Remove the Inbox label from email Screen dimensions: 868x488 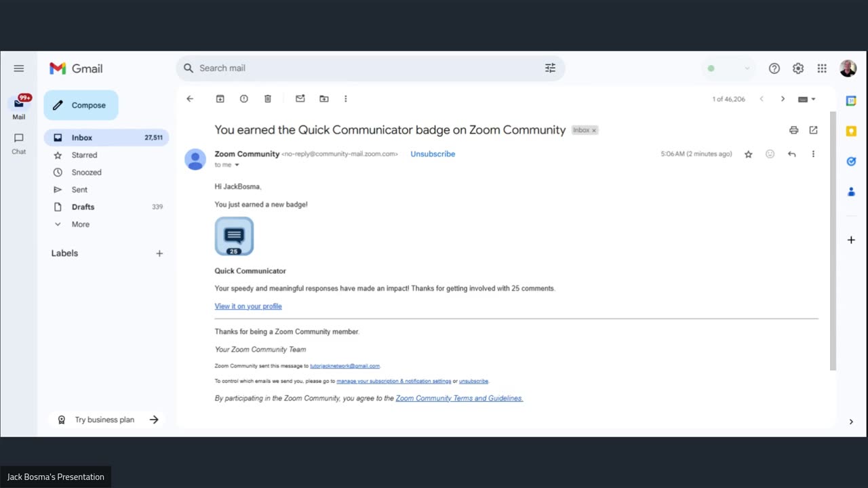pos(594,130)
